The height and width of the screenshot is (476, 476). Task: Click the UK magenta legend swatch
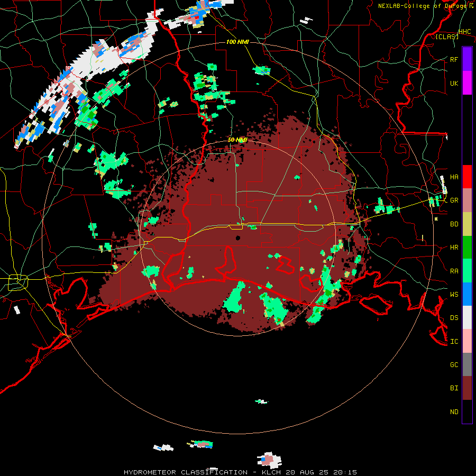tap(467, 83)
